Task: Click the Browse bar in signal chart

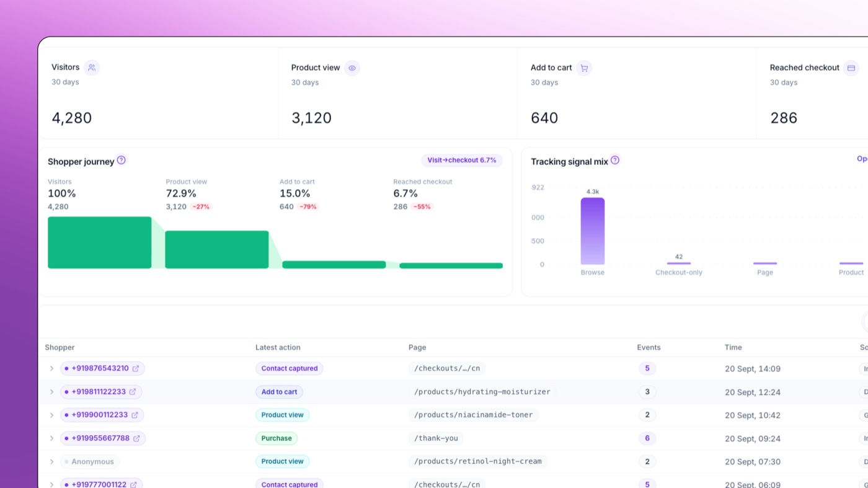Action: [x=593, y=231]
